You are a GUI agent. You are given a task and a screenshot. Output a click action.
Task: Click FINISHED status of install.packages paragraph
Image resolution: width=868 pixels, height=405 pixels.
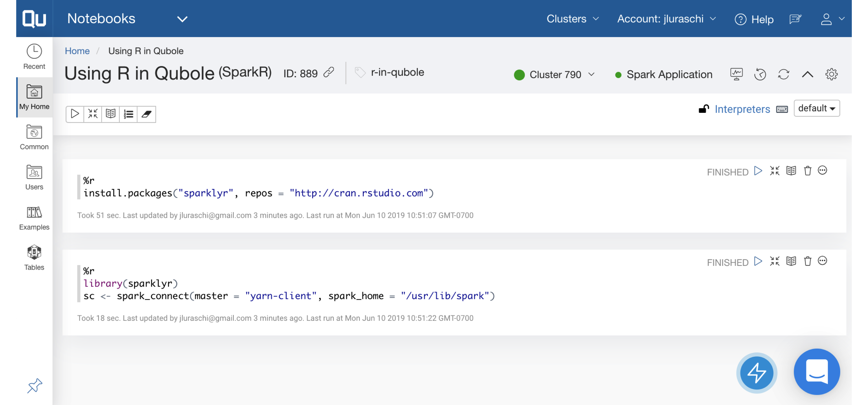pyautogui.click(x=727, y=172)
